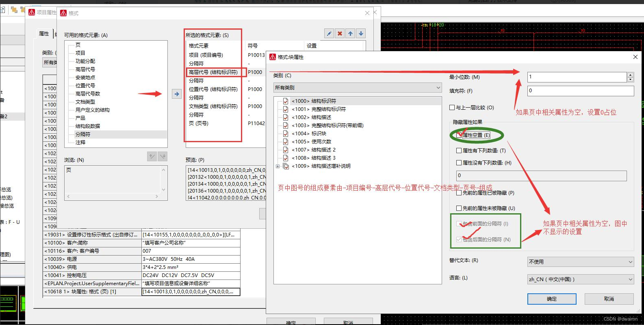Click the pencil edit icon above format elements
This screenshot has width=644, height=325.
329,33
